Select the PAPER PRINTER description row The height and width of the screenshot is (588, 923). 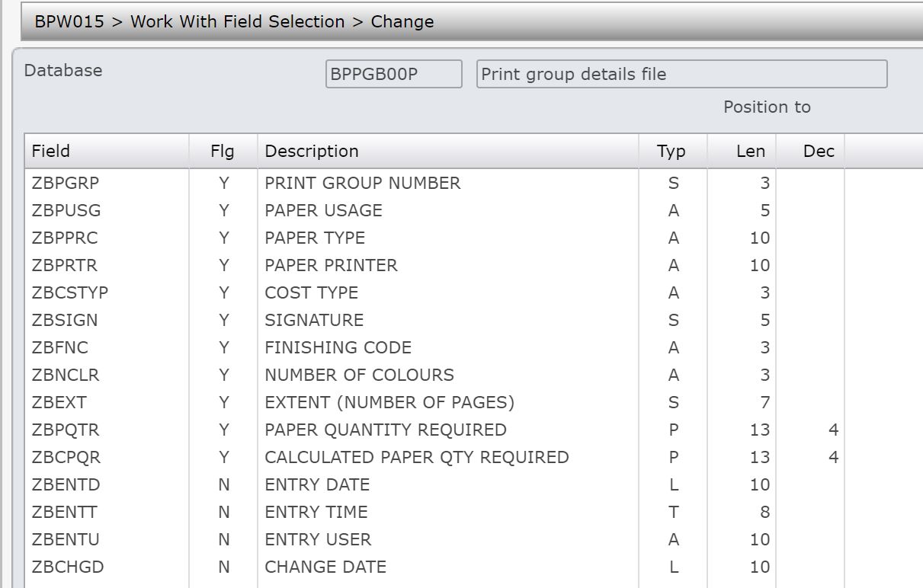pos(474,265)
